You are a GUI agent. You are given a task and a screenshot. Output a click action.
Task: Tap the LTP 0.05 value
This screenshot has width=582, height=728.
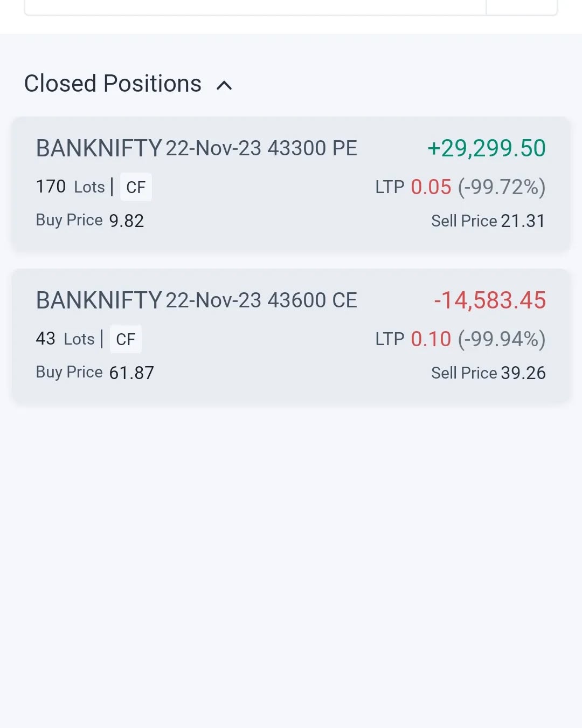431,187
